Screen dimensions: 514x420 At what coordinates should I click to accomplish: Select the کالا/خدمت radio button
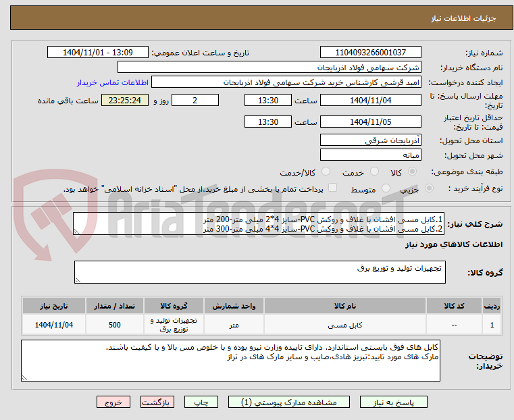(326, 172)
